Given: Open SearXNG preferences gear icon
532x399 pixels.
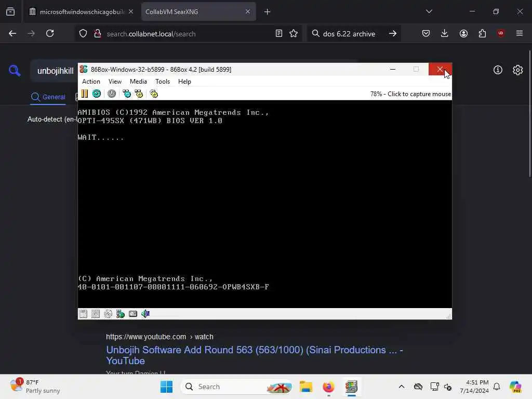Looking at the screenshot, I should point(518,70).
